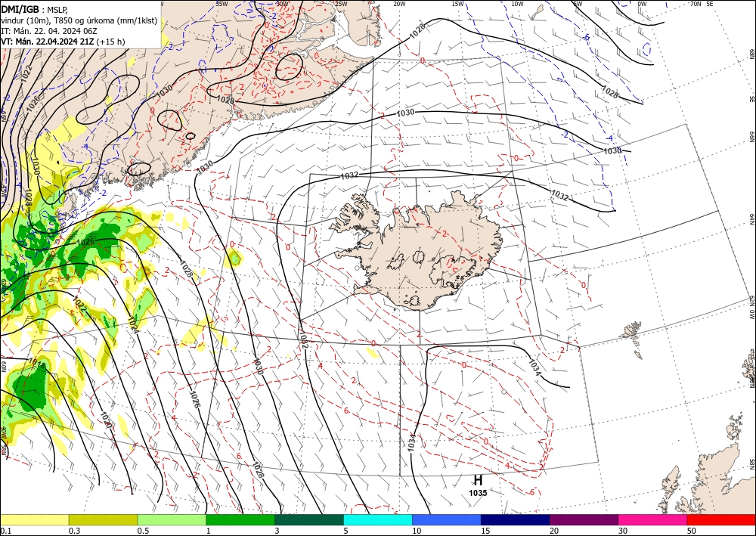Click the yellow 0.1–0.3 precipitation legend swatch

pyautogui.click(x=34, y=519)
